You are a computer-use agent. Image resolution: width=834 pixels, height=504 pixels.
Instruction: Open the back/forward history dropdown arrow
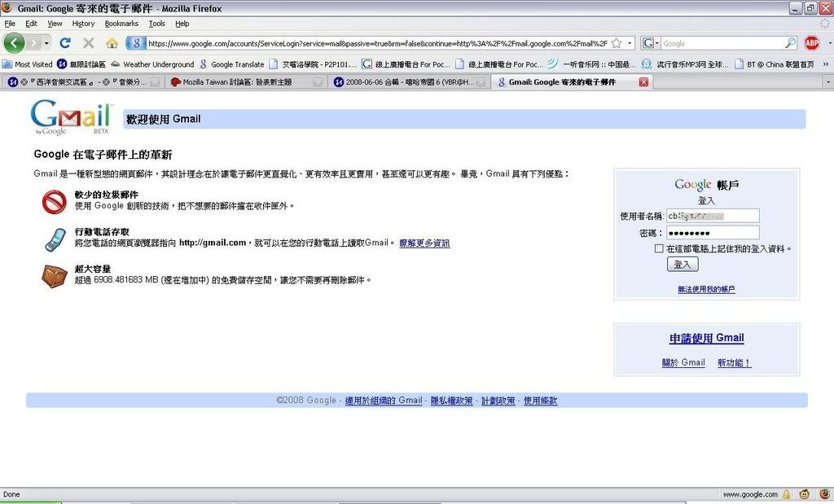[x=46, y=43]
